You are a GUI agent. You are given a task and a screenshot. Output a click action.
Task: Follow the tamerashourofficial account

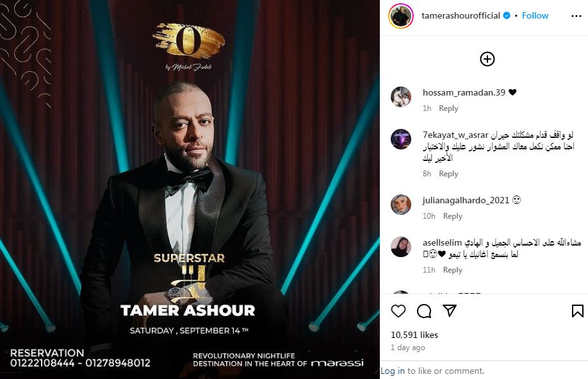tap(535, 16)
